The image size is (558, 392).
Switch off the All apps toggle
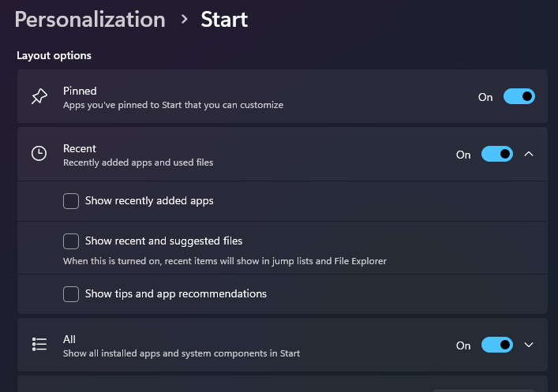[496, 345]
